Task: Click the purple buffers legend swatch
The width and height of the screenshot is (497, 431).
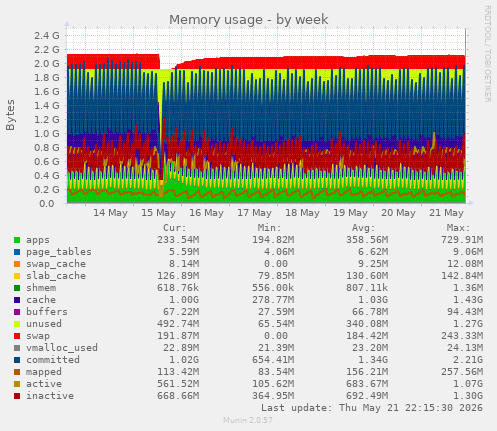Action: click(17, 312)
